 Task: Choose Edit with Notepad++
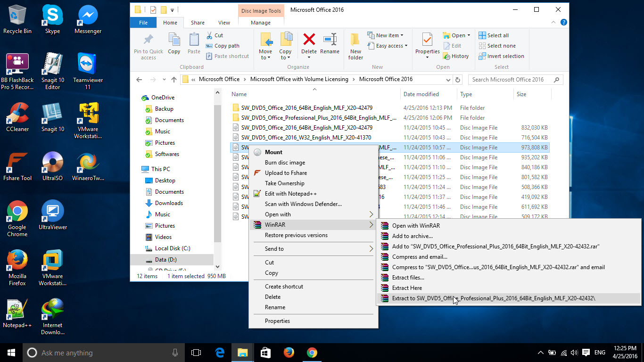tap(314, 194)
